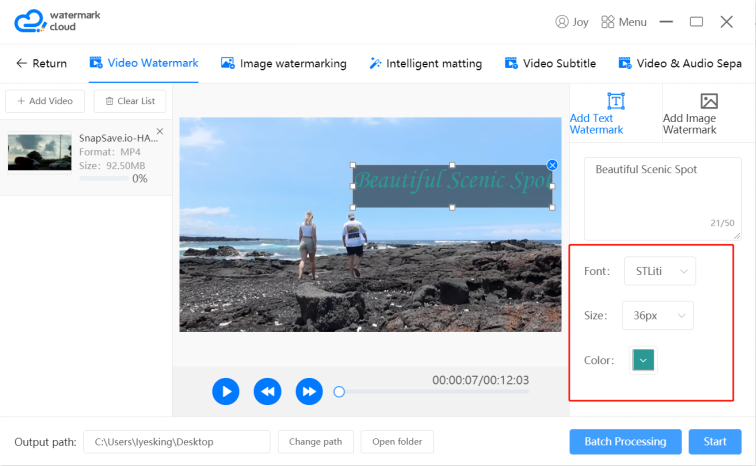This screenshot has width=756, height=466.
Task: Open the Menu button
Action: tap(624, 22)
